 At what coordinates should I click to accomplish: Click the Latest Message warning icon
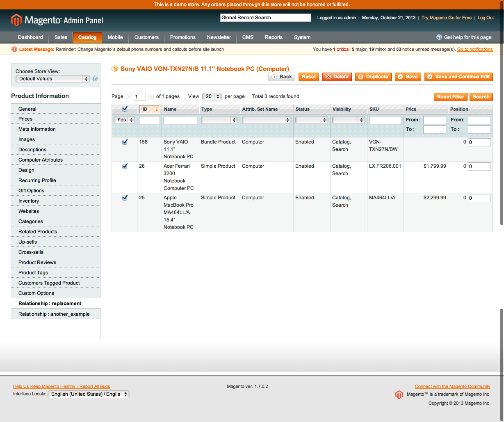coord(14,49)
